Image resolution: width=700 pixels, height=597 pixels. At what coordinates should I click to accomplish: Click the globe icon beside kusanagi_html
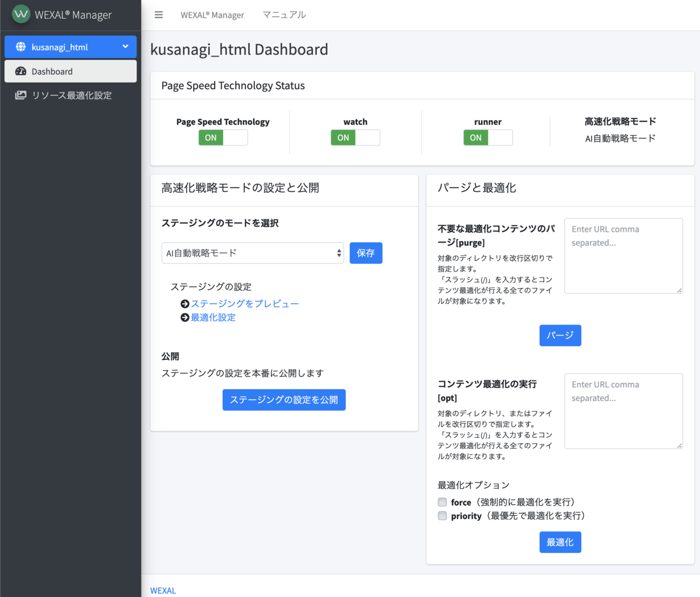tap(20, 47)
